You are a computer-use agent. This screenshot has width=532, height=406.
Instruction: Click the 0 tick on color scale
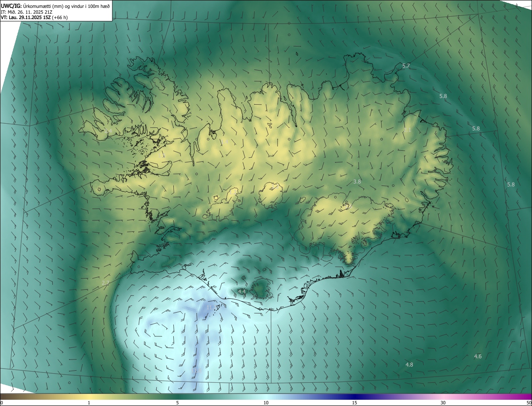point(2,403)
